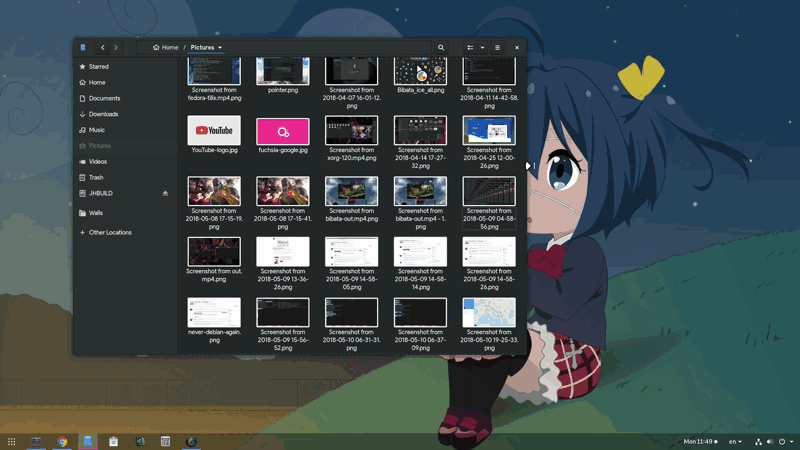Select the YouTube-logo.jpg thumbnail

coord(214,131)
